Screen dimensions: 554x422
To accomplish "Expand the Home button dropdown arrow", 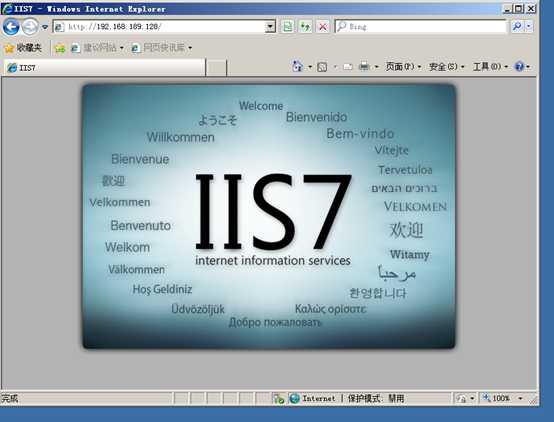I will coord(310,66).
